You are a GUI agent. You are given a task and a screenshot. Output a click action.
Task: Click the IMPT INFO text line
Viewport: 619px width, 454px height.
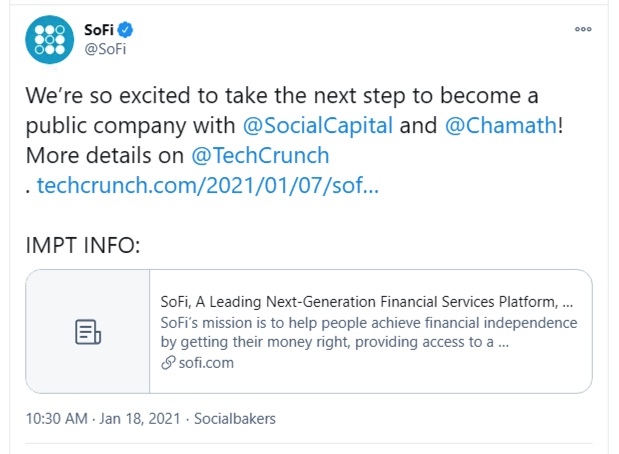[83, 246]
